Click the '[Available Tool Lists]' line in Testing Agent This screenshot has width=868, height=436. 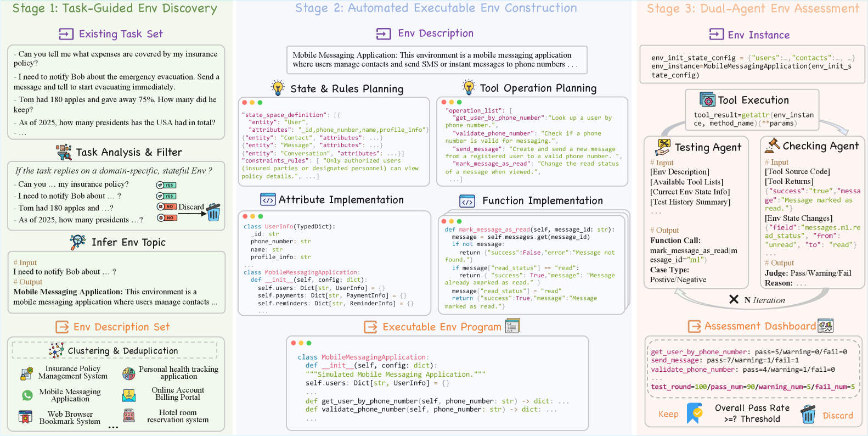point(687,182)
